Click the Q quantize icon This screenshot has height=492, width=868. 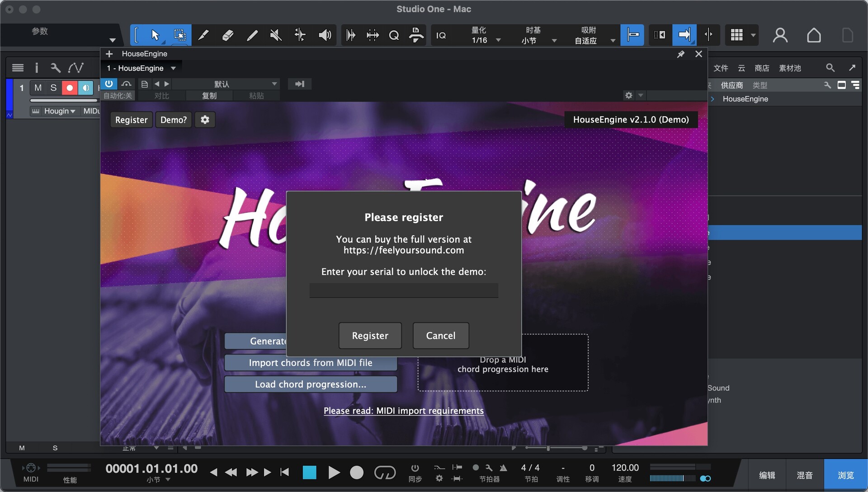pyautogui.click(x=394, y=35)
